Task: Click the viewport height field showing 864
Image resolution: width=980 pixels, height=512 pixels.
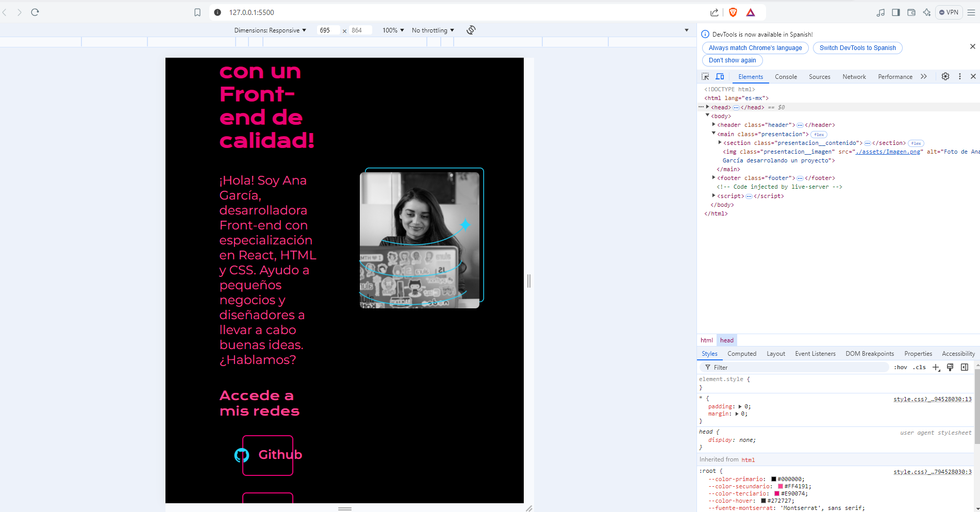Action: (360, 30)
